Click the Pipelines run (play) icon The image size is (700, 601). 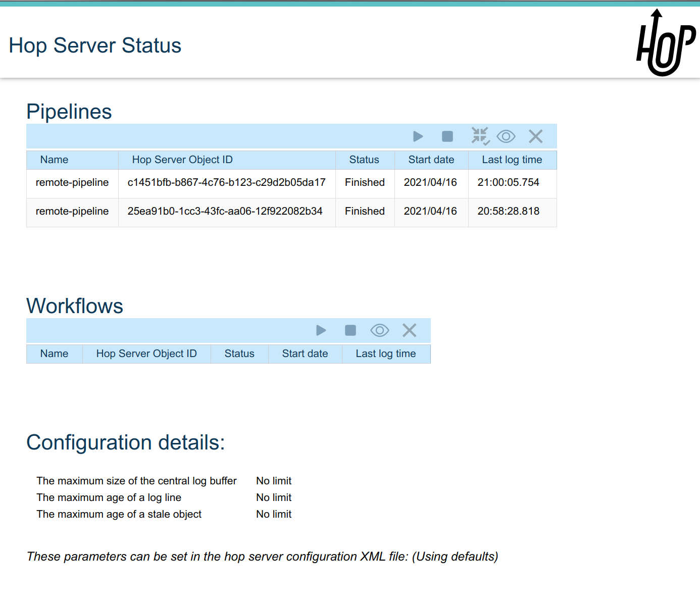(418, 136)
